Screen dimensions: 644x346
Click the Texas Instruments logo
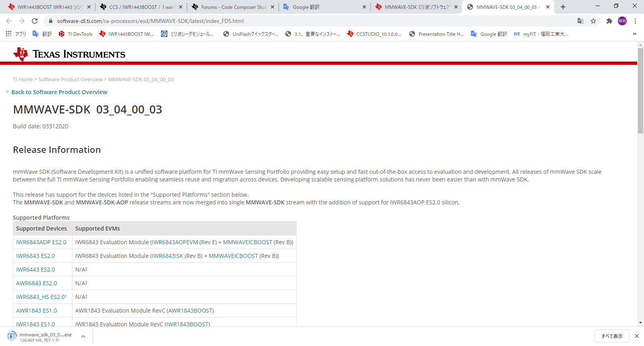tap(69, 54)
